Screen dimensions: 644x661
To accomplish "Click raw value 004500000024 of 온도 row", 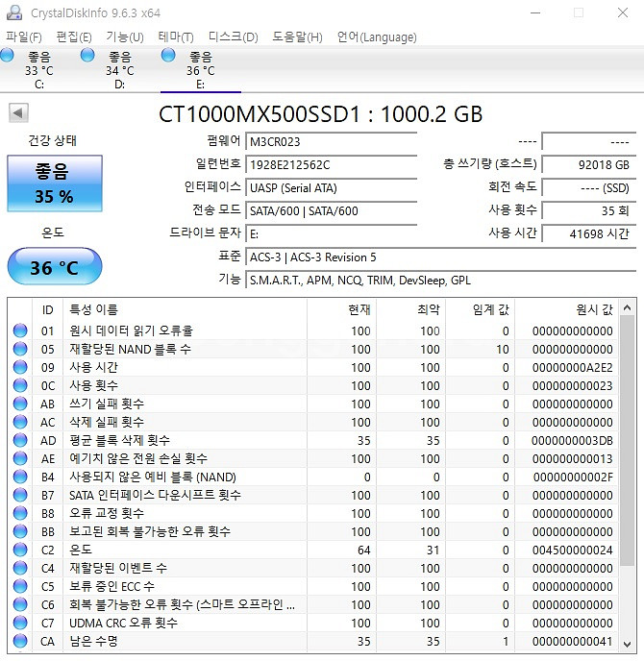I will pyautogui.click(x=572, y=551).
